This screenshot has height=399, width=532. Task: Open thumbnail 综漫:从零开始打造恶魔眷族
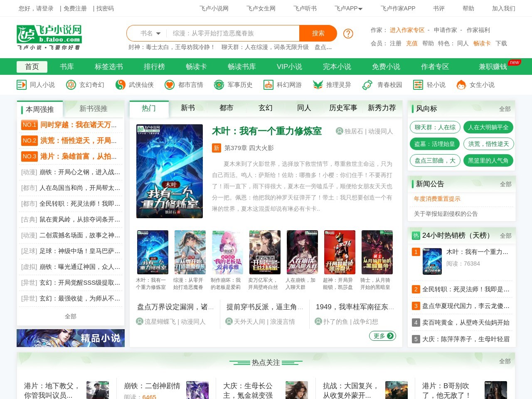190,252
